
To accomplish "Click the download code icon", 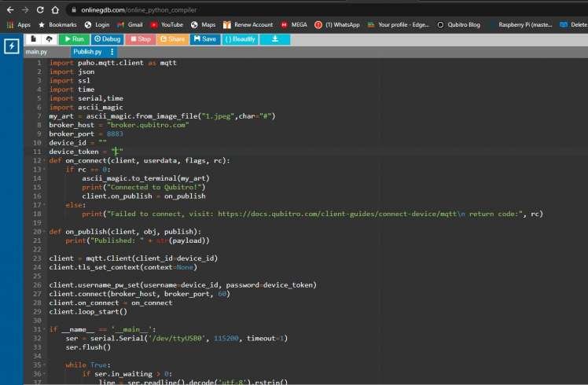I will [x=275, y=38].
